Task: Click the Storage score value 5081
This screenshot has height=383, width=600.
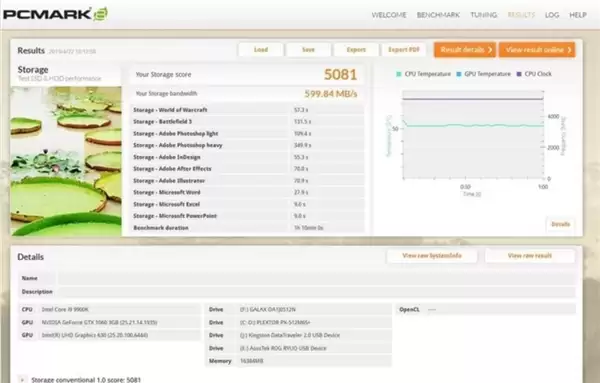Action: click(x=340, y=74)
